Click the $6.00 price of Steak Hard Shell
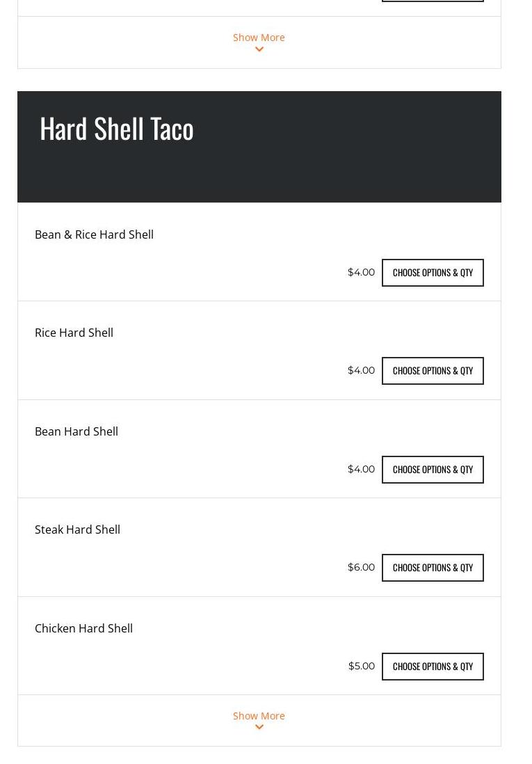The image size is (532, 764). click(361, 567)
